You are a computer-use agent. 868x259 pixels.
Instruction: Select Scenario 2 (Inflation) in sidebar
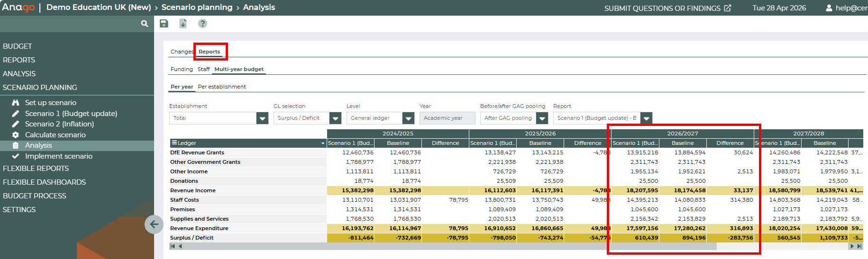[59, 124]
